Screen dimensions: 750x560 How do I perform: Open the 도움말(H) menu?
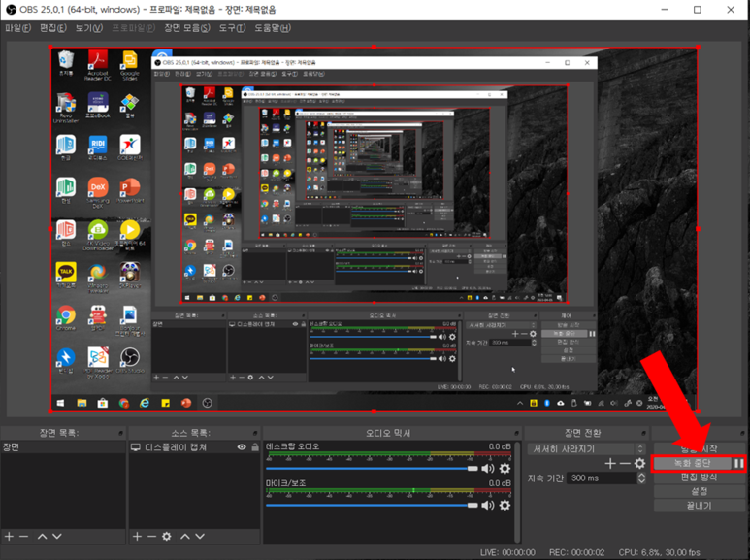point(273,28)
